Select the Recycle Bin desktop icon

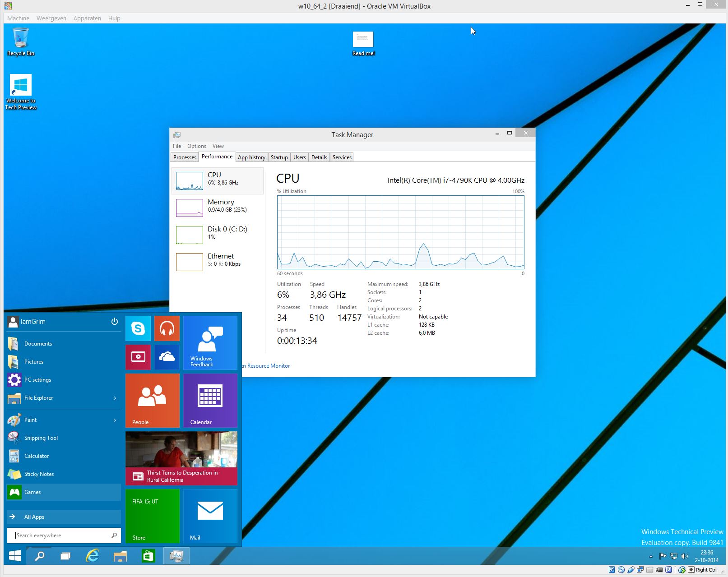(x=21, y=42)
